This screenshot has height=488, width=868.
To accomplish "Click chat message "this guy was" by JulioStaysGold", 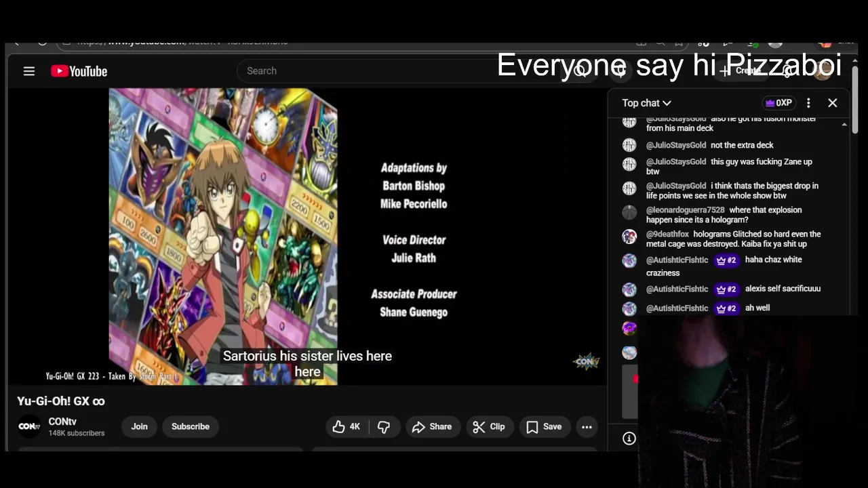I will (x=729, y=167).
